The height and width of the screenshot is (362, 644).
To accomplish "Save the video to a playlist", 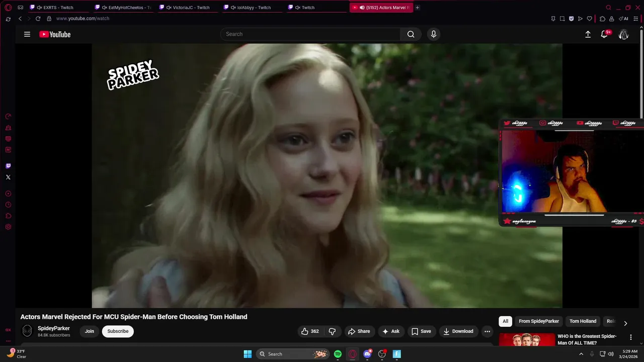I will pyautogui.click(x=422, y=331).
